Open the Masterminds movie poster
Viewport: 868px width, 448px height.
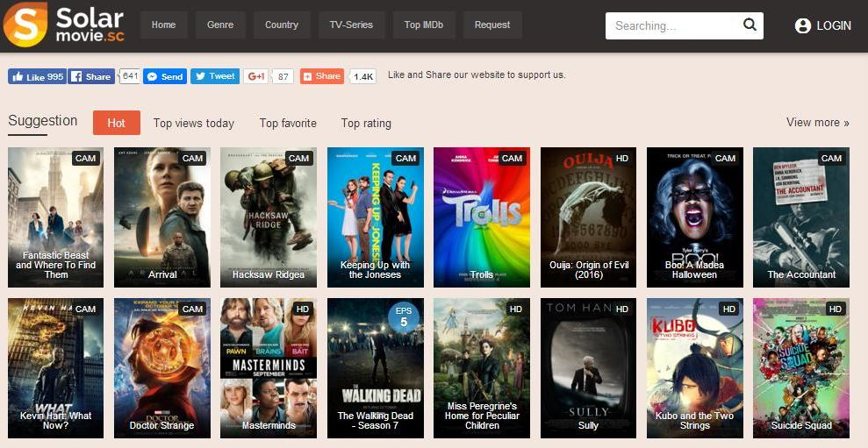click(269, 368)
